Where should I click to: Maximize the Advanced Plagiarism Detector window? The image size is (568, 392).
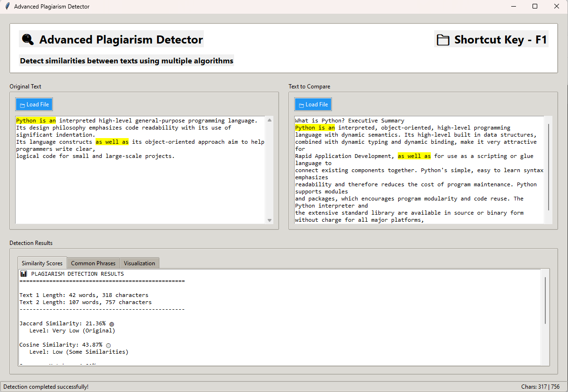click(x=535, y=7)
